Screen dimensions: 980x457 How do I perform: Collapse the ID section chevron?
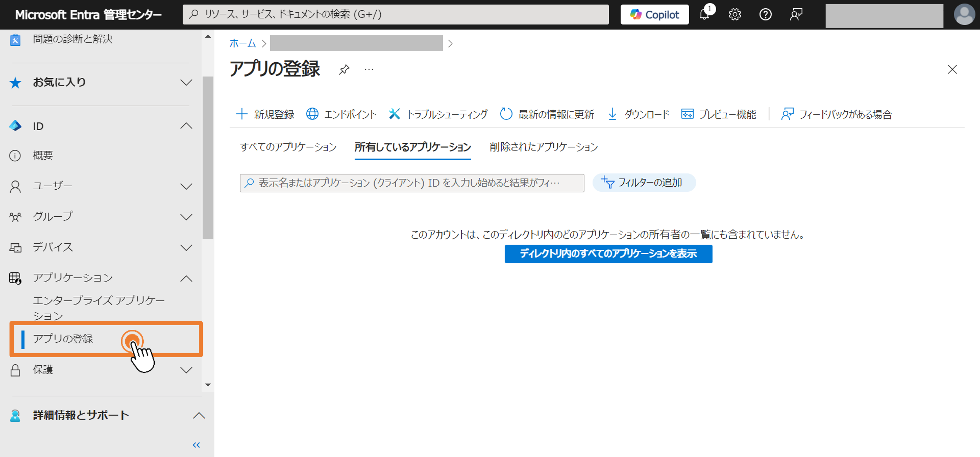pos(186,126)
